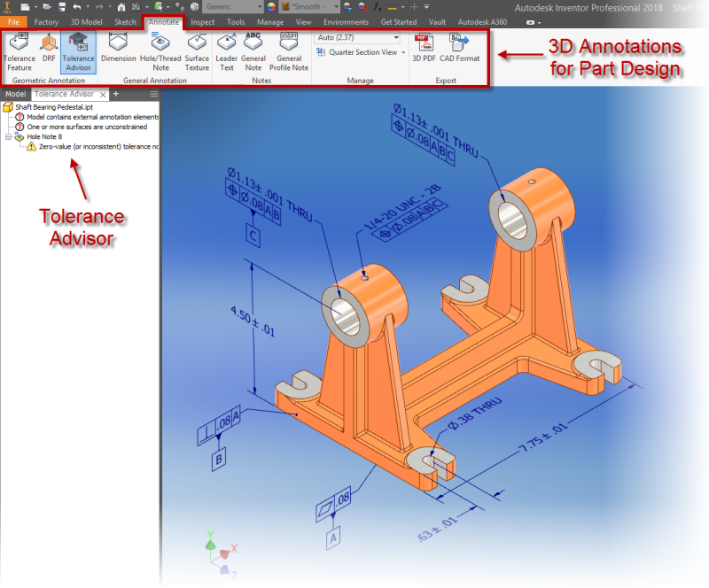Image resolution: width=709 pixels, height=588 pixels.
Task: Expand the Hole Note 8 tree item
Action: click(x=9, y=136)
